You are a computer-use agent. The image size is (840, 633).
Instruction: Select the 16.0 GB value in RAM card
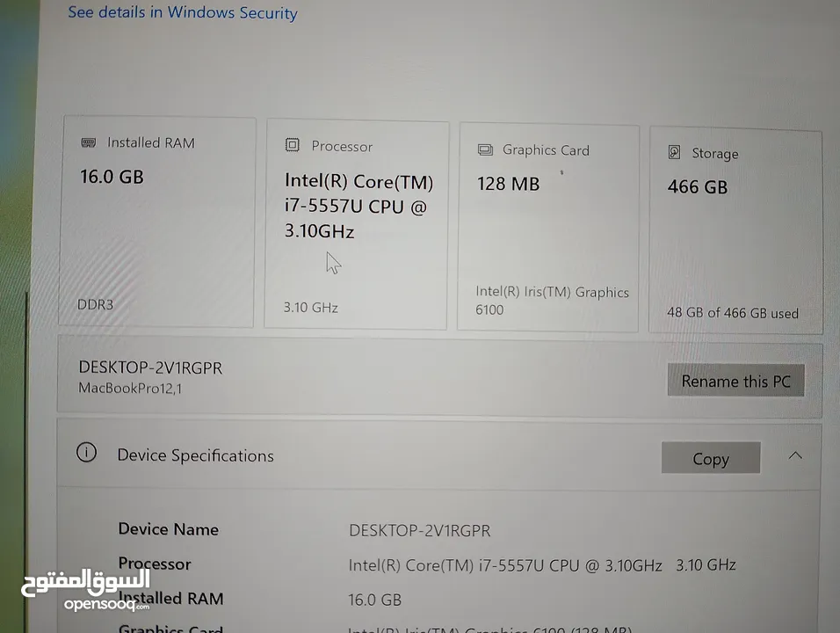pos(112,177)
